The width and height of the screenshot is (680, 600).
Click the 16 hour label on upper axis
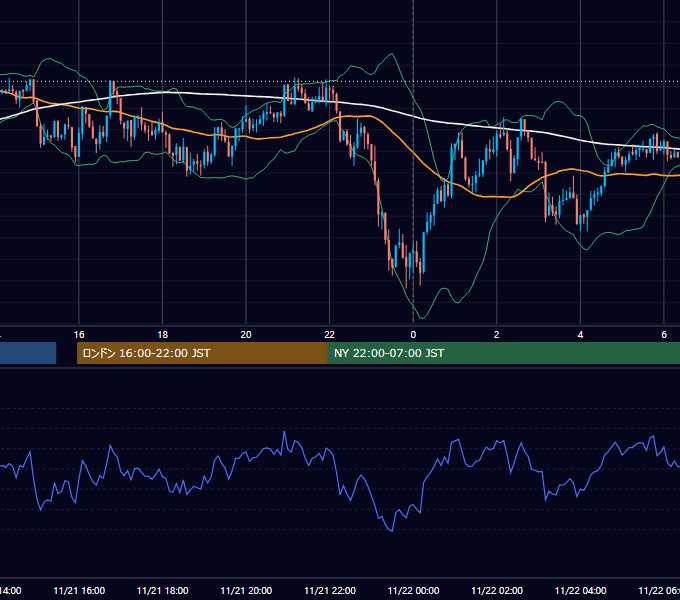(x=79, y=335)
